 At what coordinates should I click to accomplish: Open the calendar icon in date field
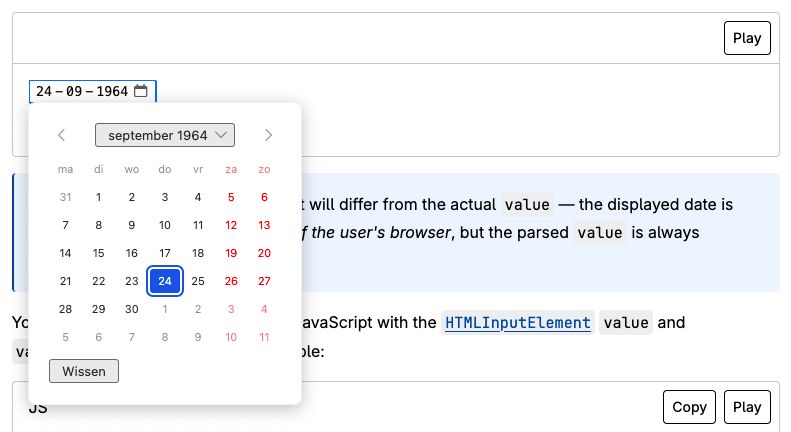tap(141, 91)
